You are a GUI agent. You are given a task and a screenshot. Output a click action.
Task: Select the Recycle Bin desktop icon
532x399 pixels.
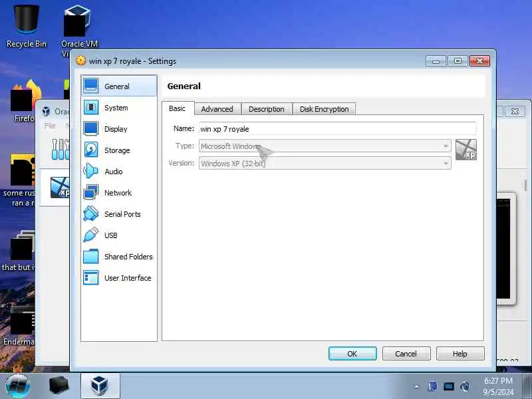point(26,27)
